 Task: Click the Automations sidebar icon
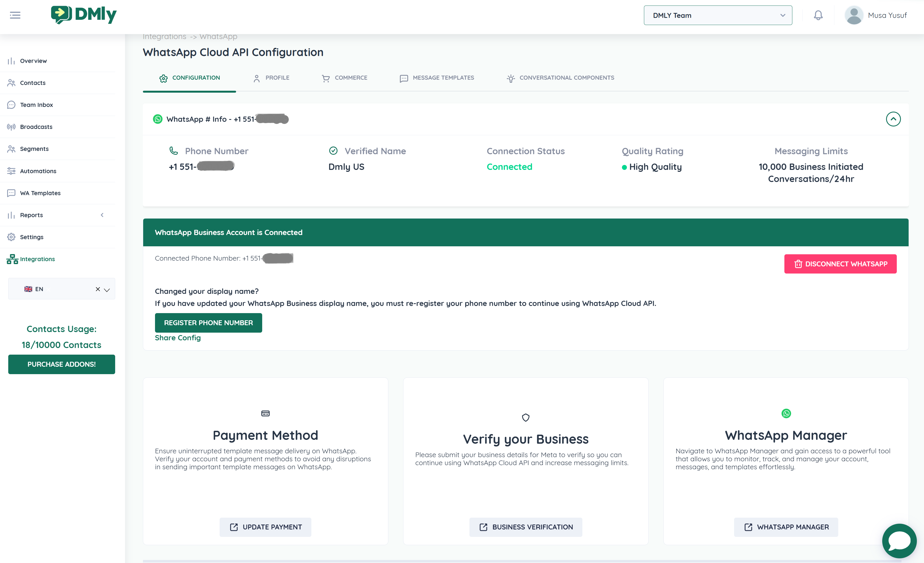[x=11, y=171]
